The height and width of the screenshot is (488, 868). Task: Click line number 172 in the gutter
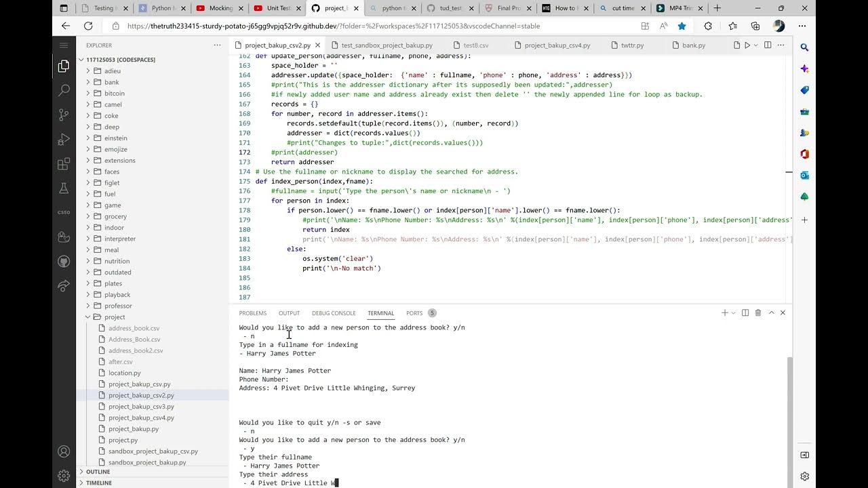[x=245, y=152]
